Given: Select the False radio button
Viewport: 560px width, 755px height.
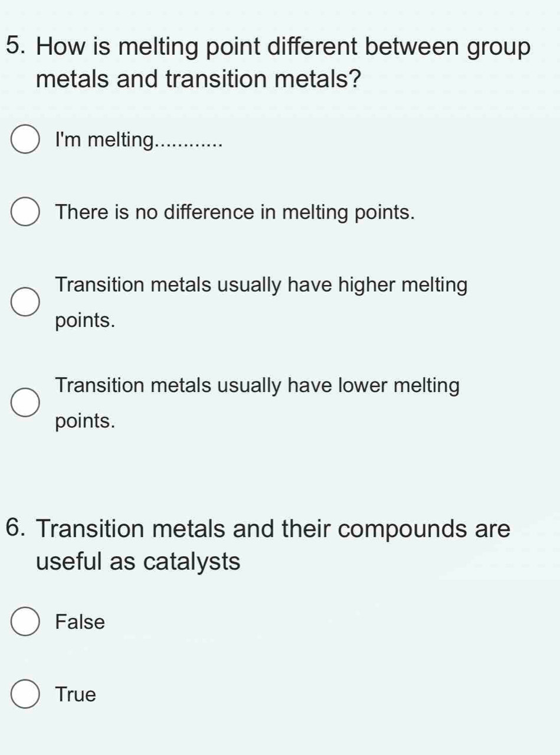Looking at the screenshot, I should pyautogui.click(x=24, y=622).
